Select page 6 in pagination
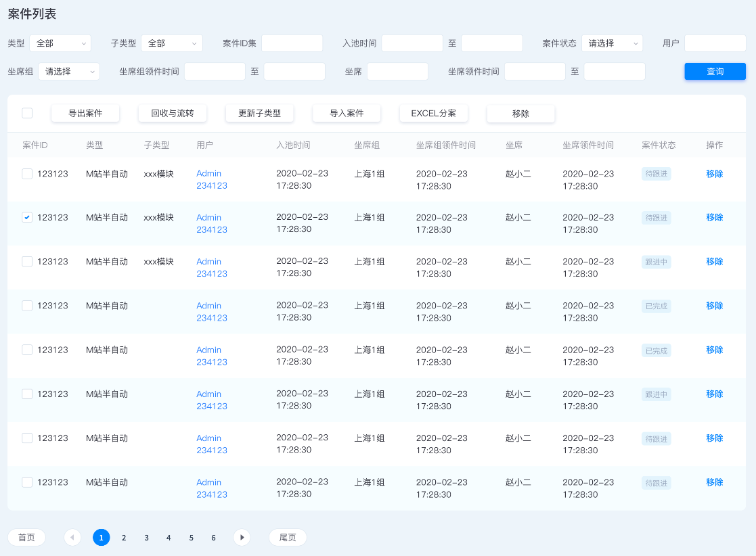 214,538
